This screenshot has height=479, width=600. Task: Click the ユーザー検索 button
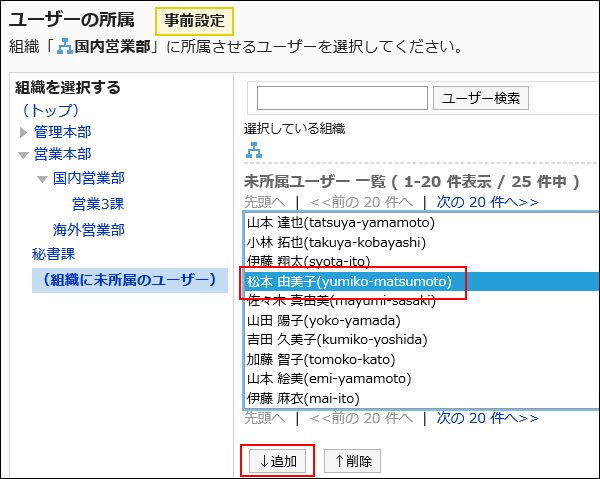(x=481, y=98)
